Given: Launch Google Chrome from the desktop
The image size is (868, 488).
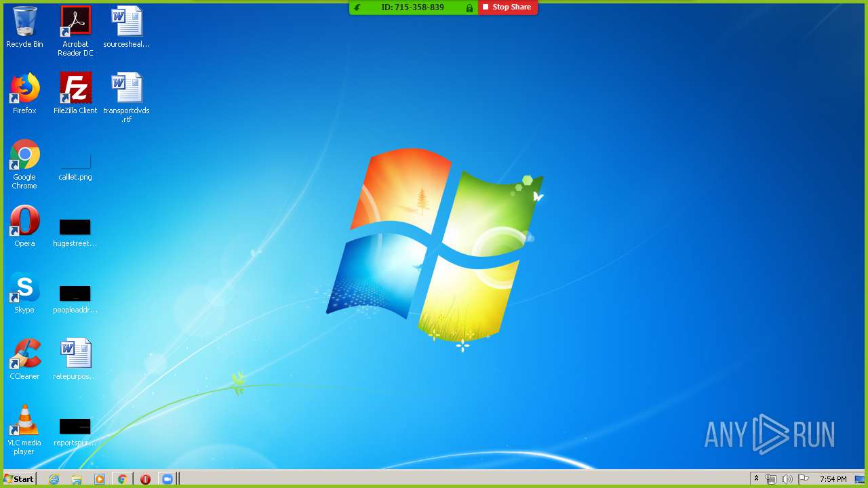Looking at the screenshot, I should [24, 165].
